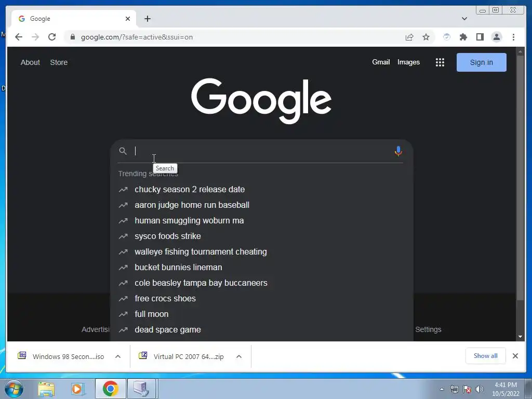Open the Extensions puzzle icon

(x=463, y=37)
